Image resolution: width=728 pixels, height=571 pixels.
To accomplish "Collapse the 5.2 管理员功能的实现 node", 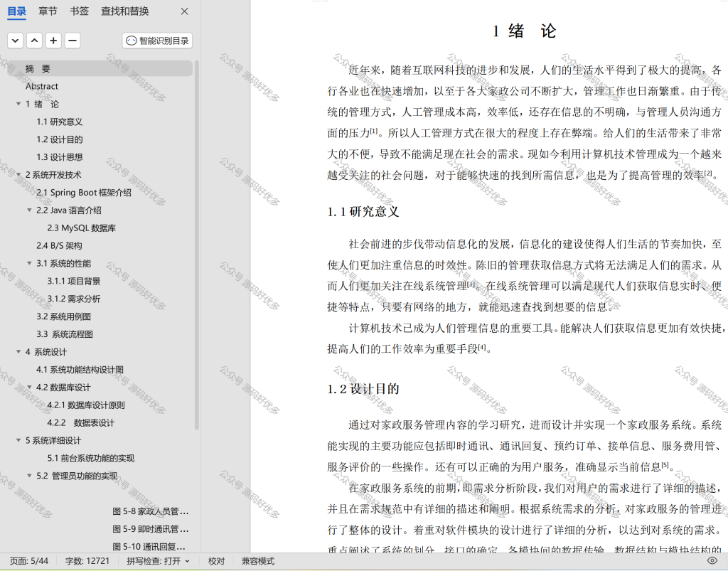I will point(29,476).
